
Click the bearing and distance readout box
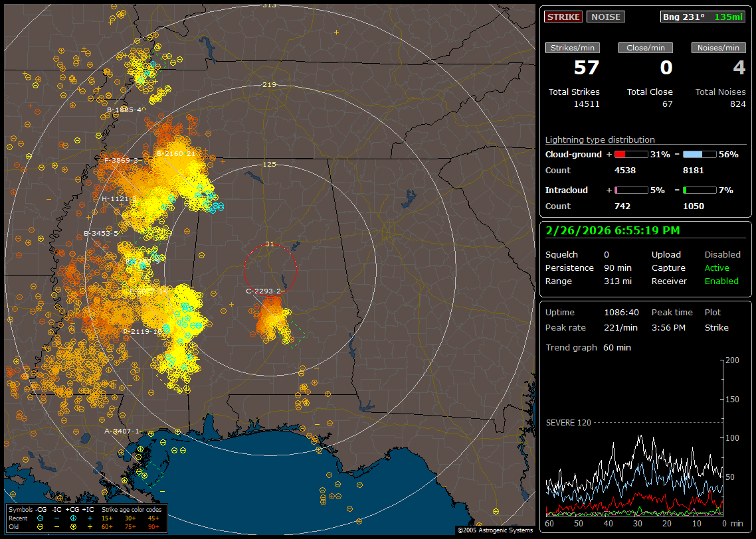pyautogui.click(x=703, y=17)
